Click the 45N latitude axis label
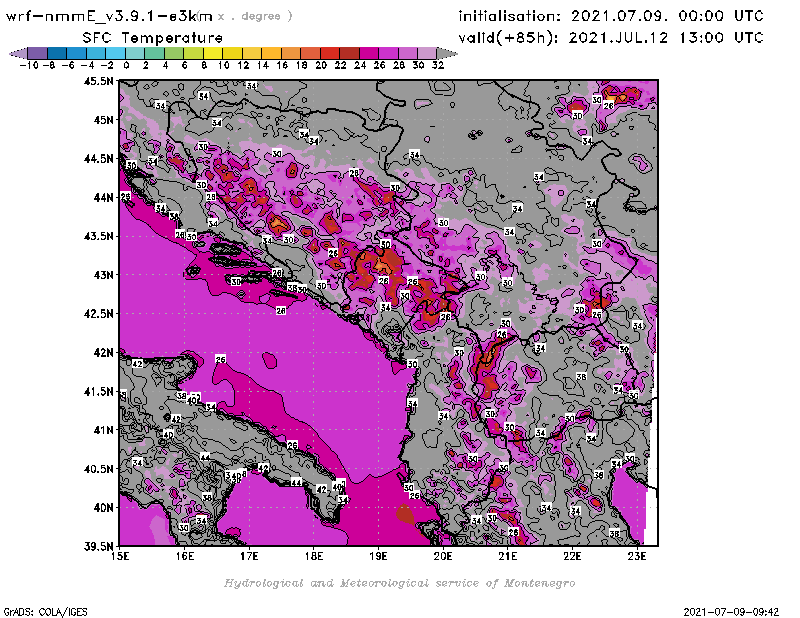Viewport: 800px width, 618px height. (x=103, y=120)
